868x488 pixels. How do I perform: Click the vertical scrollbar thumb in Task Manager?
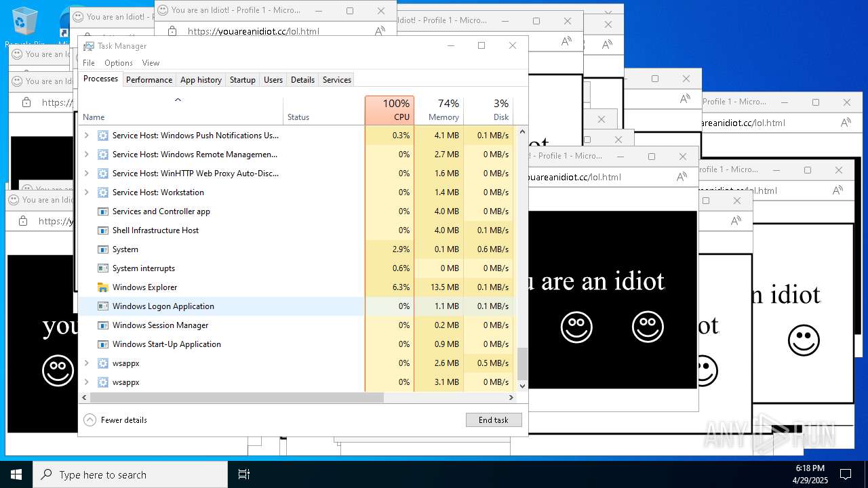(x=522, y=364)
